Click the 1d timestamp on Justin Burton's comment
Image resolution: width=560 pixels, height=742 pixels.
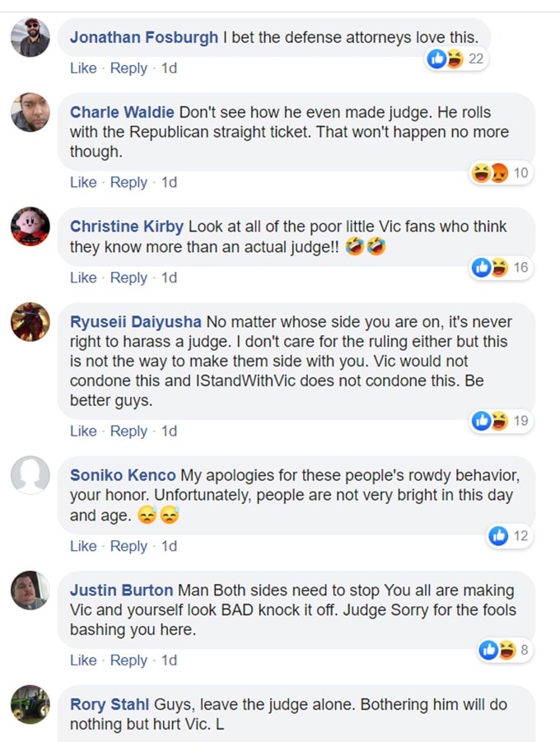(169, 660)
